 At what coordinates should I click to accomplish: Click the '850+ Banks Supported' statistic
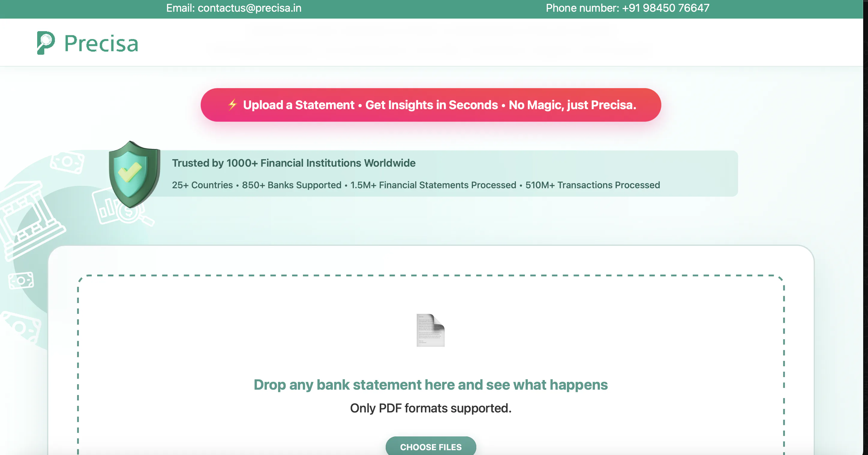(x=292, y=185)
